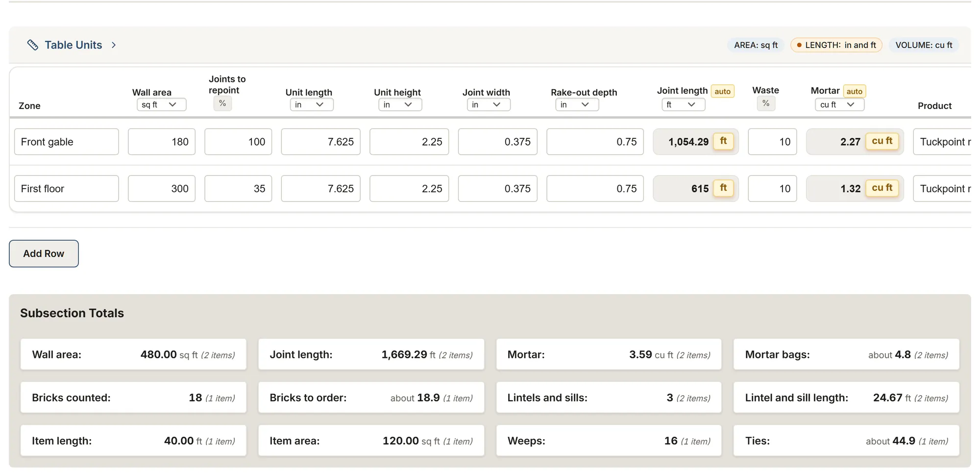
Task: Click First floor waste field 10
Action: [x=773, y=189]
